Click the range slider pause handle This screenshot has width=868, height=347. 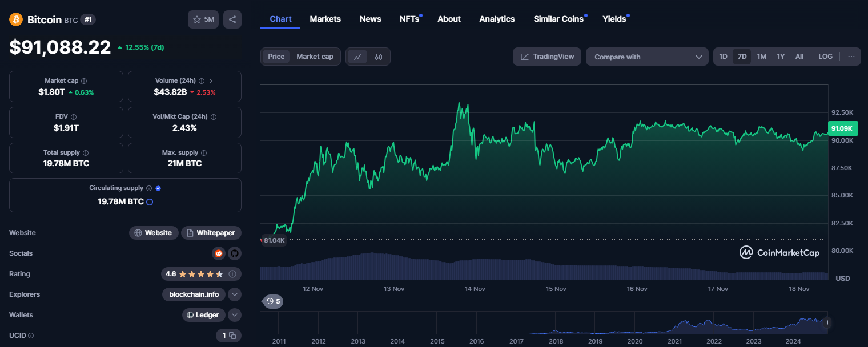coord(826,322)
